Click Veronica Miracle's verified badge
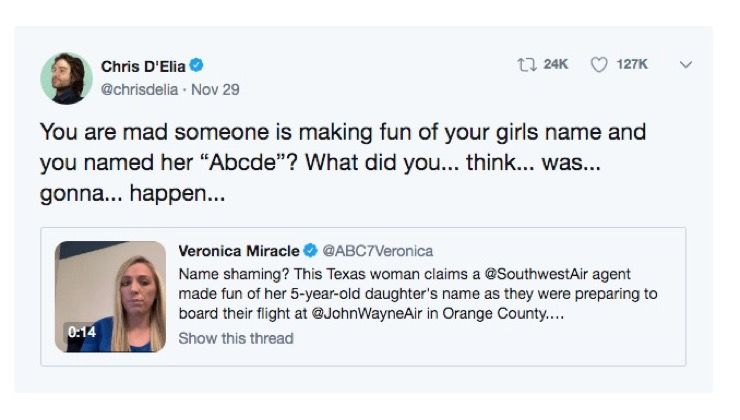 click(311, 251)
